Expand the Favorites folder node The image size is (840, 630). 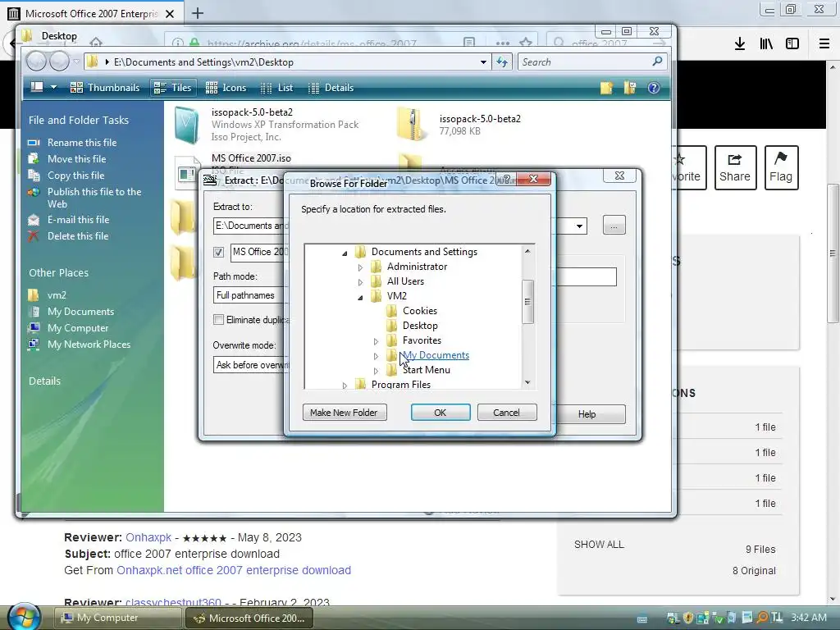click(x=376, y=340)
